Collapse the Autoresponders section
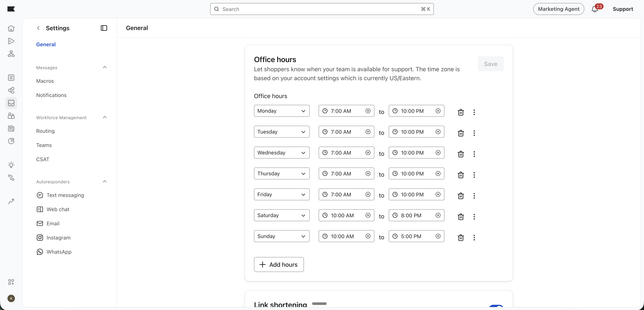The width and height of the screenshot is (644, 310). click(105, 182)
